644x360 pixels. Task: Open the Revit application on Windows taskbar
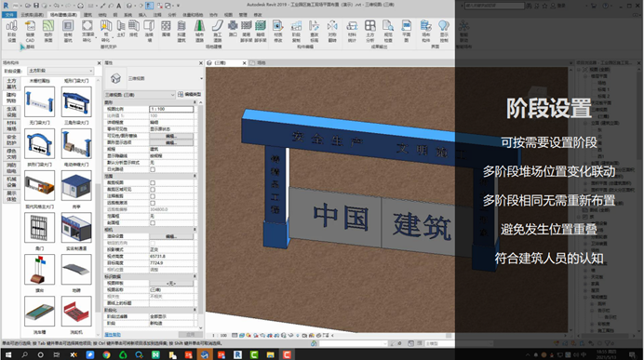pyautogui.click(x=238, y=354)
